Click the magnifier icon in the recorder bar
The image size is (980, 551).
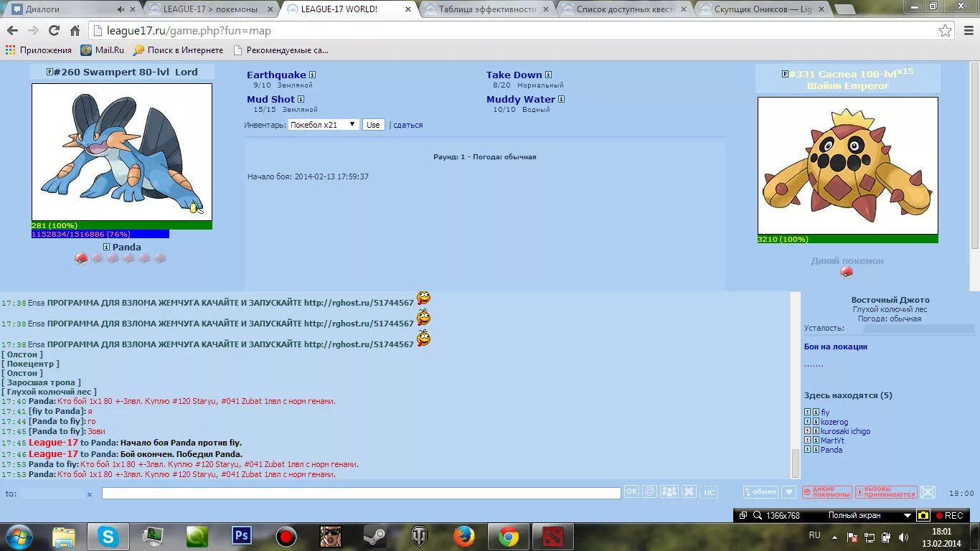(x=757, y=515)
